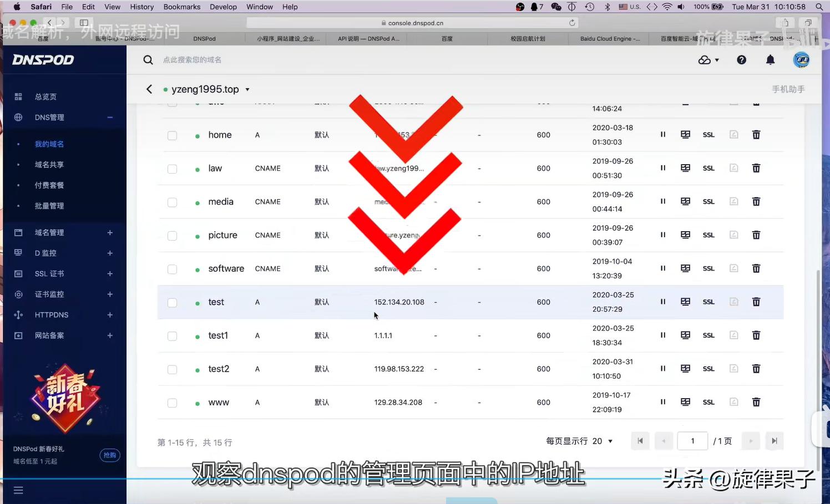Open the notifications bell

pos(770,59)
